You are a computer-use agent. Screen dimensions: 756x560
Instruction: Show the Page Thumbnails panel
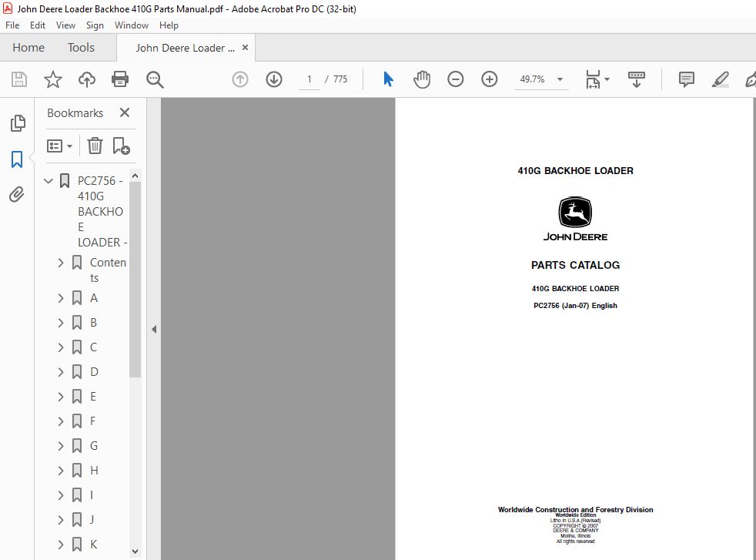(18, 123)
